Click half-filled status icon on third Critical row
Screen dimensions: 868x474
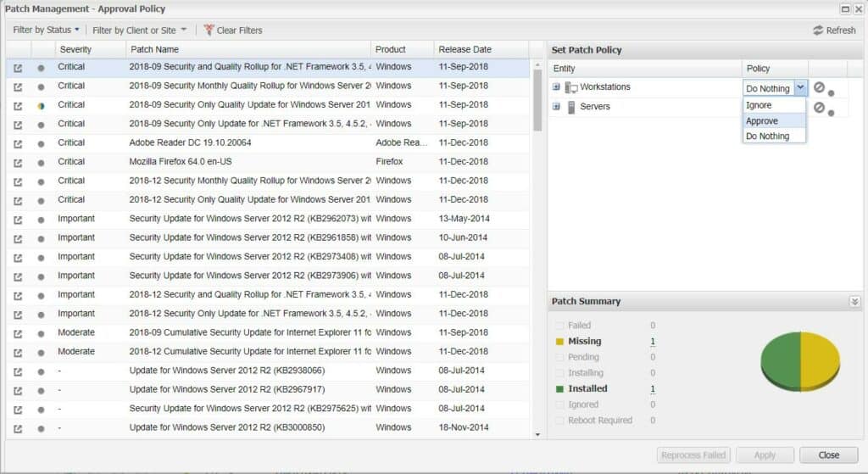pyautogui.click(x=41, y=106)
